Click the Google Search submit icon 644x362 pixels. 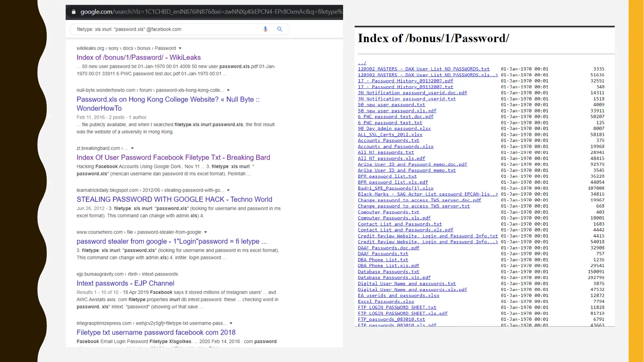pos(280,29)
